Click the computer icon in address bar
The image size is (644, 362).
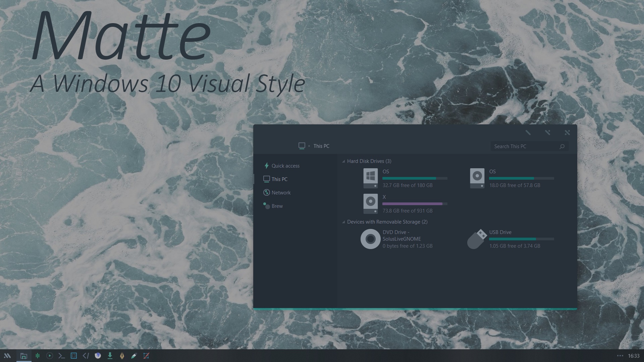click(x=302, y=146)
